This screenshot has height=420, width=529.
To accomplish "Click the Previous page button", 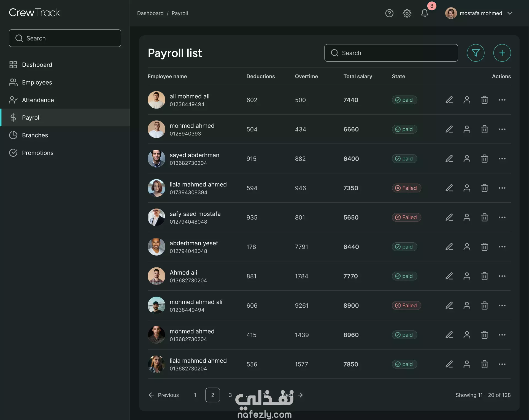I will (164, 395).
